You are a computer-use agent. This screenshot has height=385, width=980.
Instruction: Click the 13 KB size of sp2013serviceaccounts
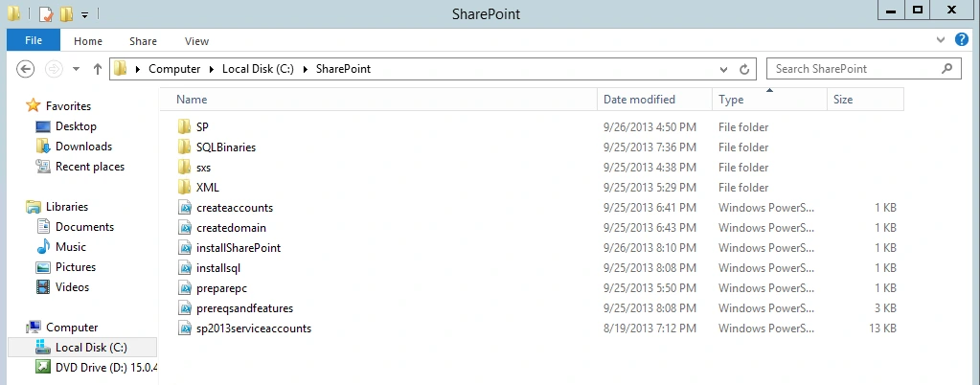882,328
